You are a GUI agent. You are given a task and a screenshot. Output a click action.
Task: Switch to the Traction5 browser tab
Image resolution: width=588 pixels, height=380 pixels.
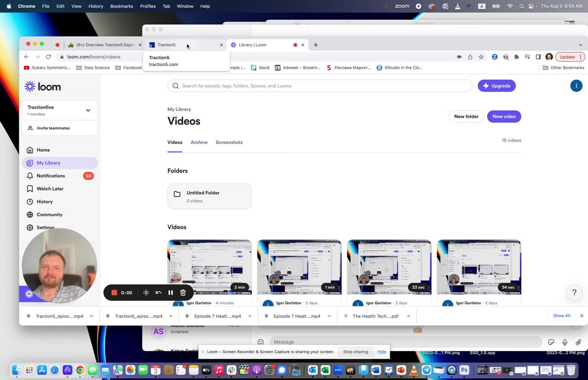click(186, 45)
